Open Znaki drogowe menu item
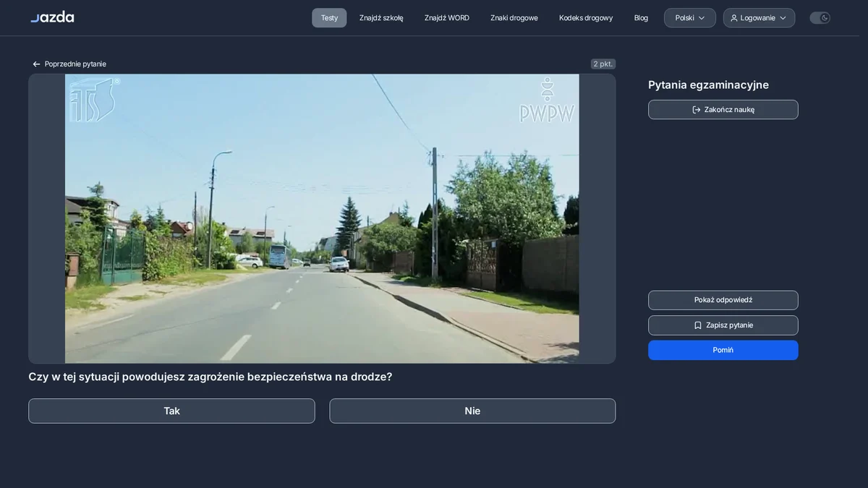 point(514,18)
